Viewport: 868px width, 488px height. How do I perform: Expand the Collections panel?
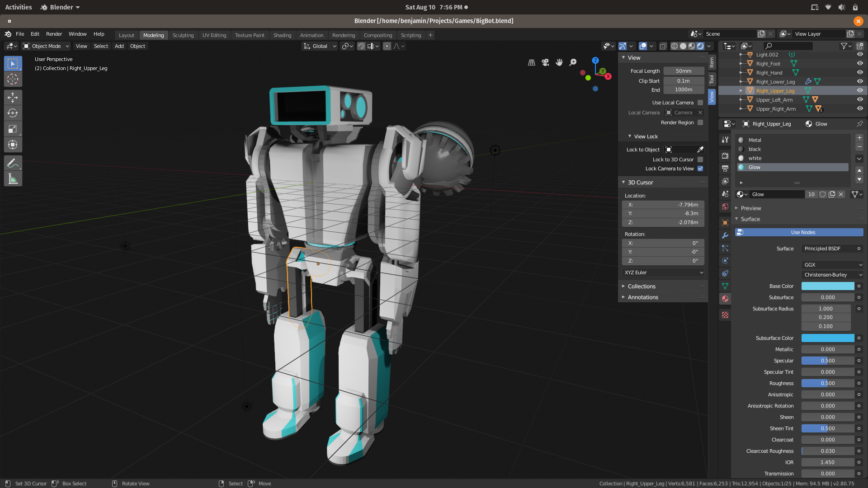click(x=641, y=286)
